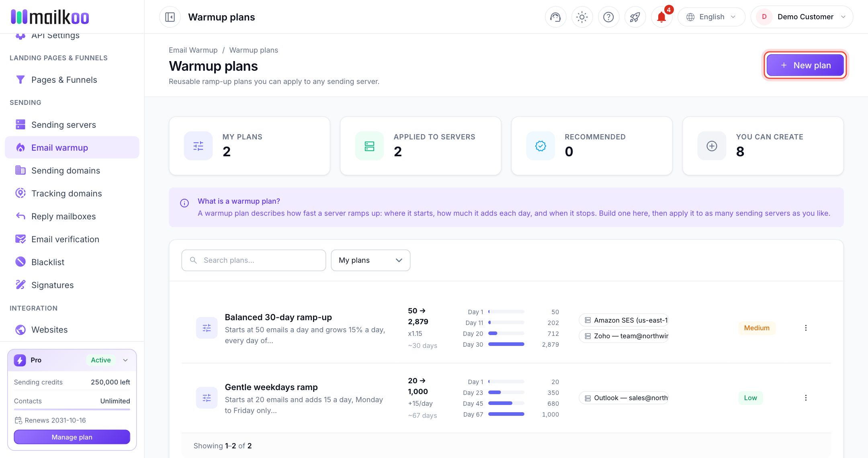Click the Active status badge

pyautogui.click(x=100, y=360)
